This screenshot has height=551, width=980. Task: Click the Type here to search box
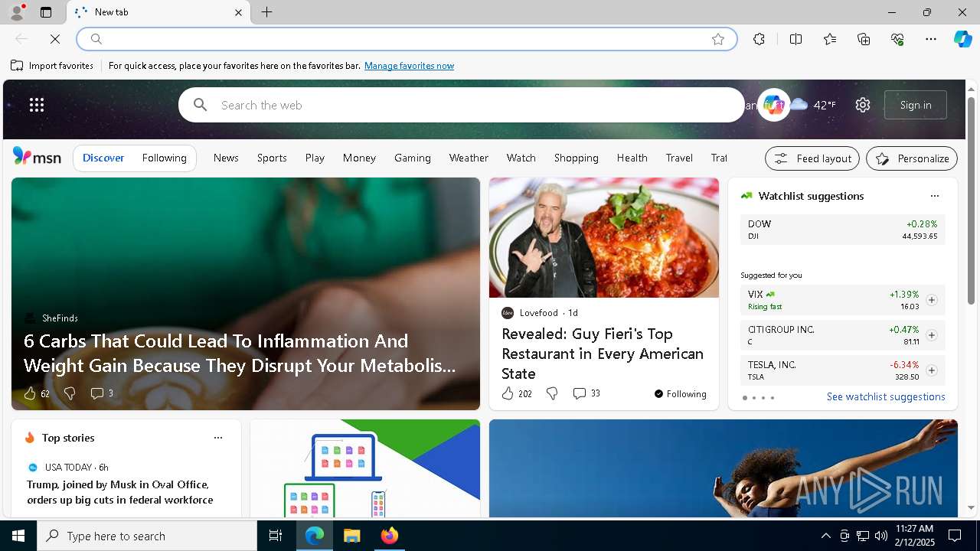tap(147, 536)
